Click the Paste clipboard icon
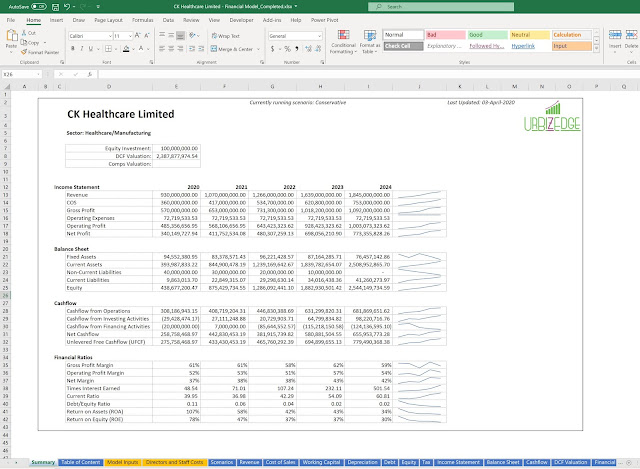640x469 pixels. pos(11,36)
